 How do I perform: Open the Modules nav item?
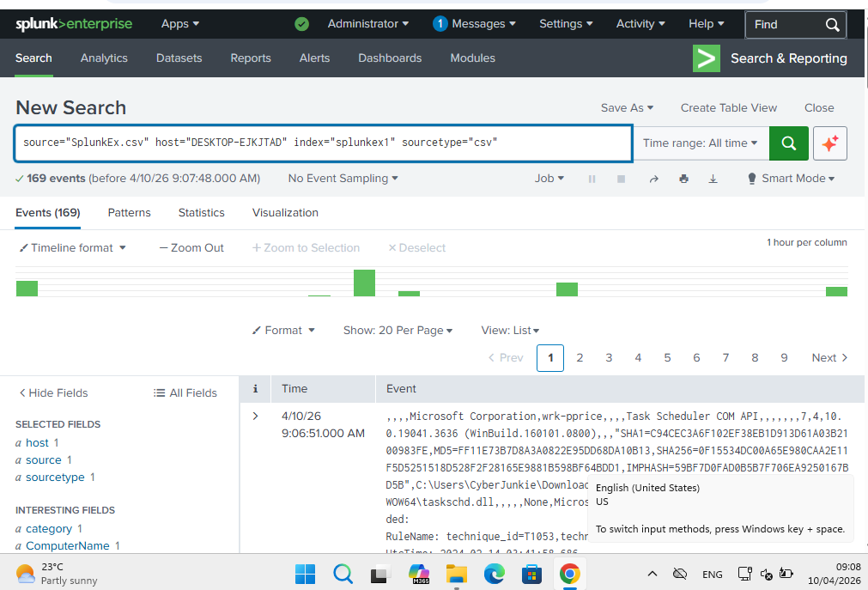[473, 58]
